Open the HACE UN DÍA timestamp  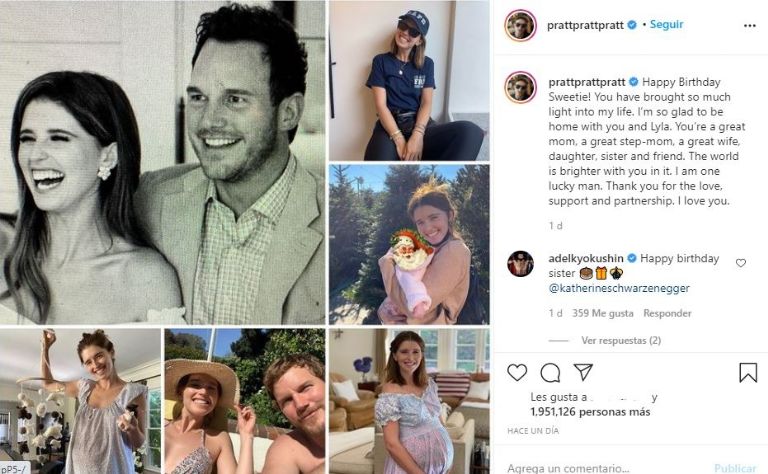[x=535, y=431]
